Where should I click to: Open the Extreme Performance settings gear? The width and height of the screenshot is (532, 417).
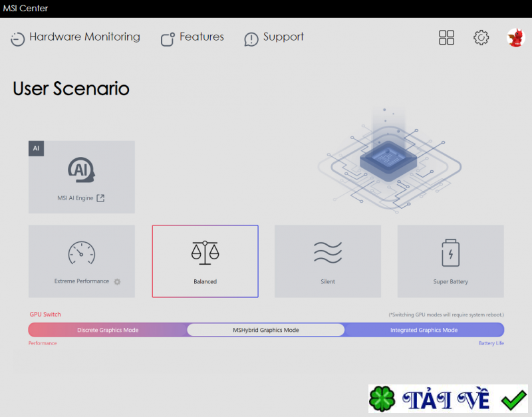[x=117, y=281]
